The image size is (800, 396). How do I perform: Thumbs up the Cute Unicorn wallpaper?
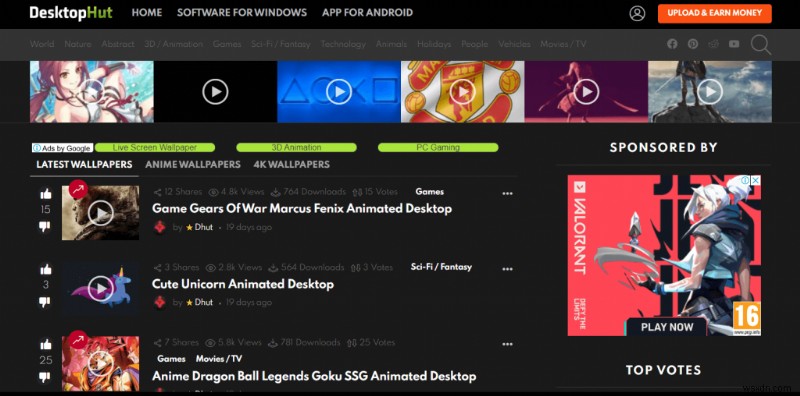point(45,269)
